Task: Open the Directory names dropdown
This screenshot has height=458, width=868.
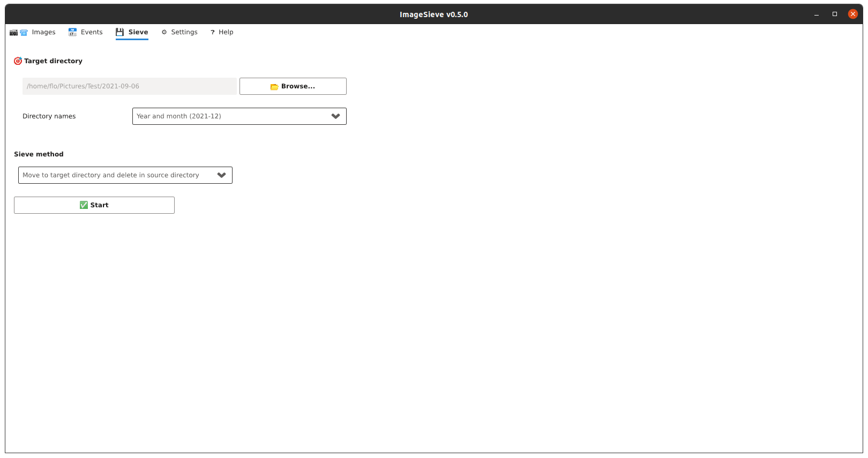Action: coord(240,116)
